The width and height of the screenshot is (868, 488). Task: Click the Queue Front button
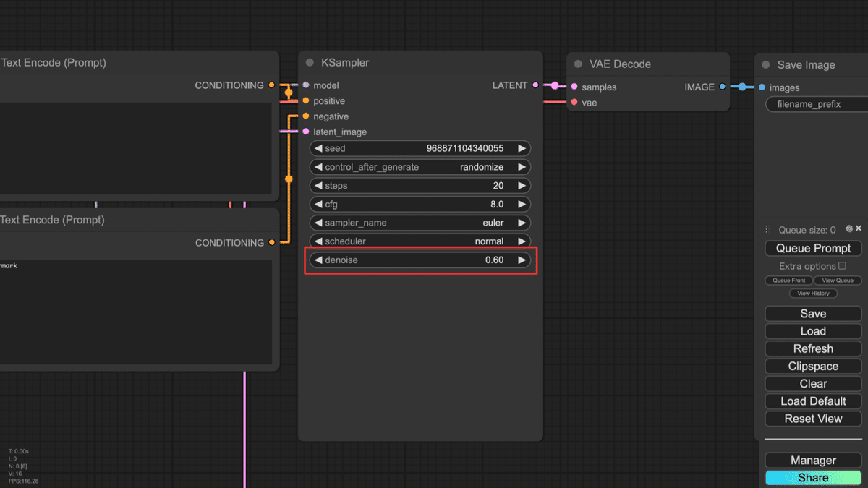pyautogui.click(x=788, y=281)
